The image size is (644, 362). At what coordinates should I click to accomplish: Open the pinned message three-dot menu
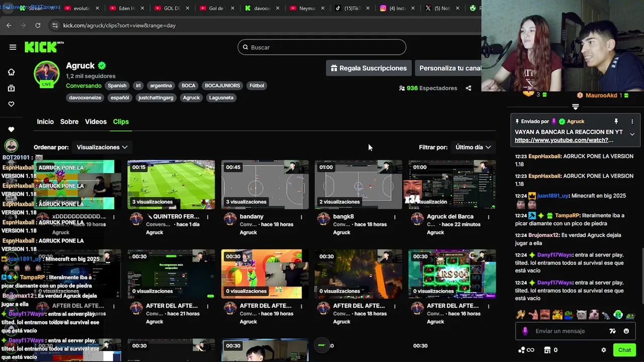pos(632,121)
